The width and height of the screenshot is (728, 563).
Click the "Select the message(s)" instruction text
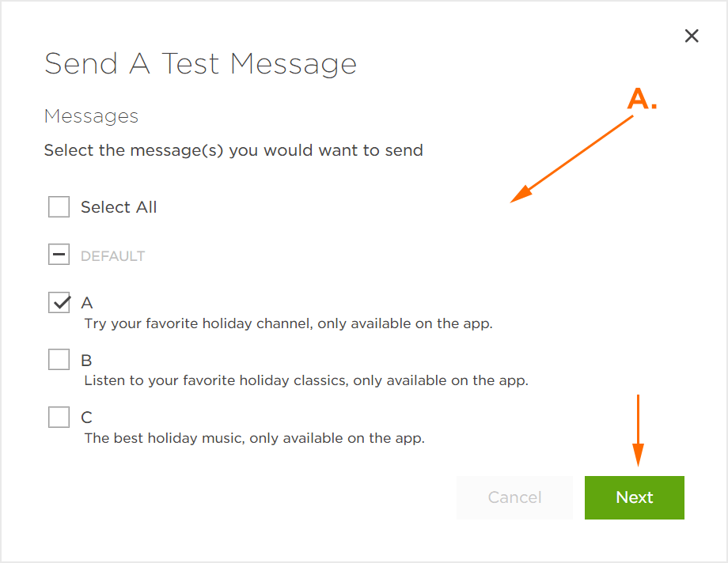(233, 150)
